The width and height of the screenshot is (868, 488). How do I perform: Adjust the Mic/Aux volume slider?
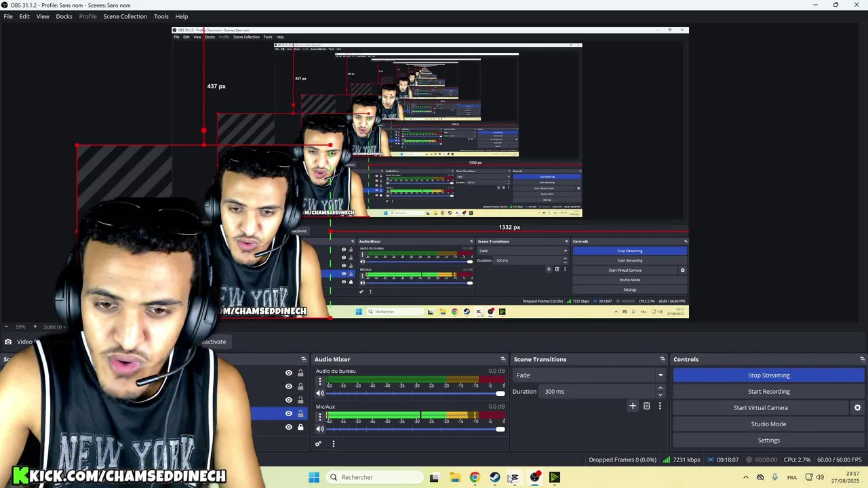point(416,429)
